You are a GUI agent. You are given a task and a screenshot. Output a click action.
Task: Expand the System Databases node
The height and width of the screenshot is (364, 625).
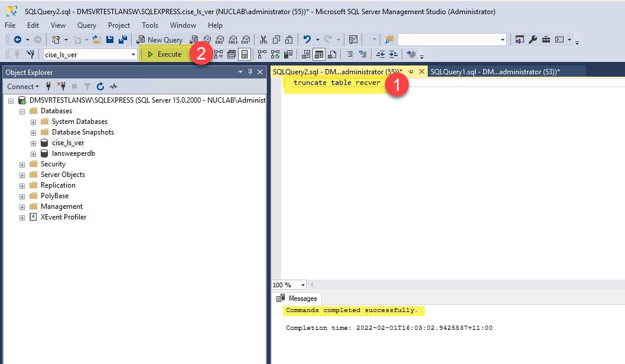(x=33, y=122)
